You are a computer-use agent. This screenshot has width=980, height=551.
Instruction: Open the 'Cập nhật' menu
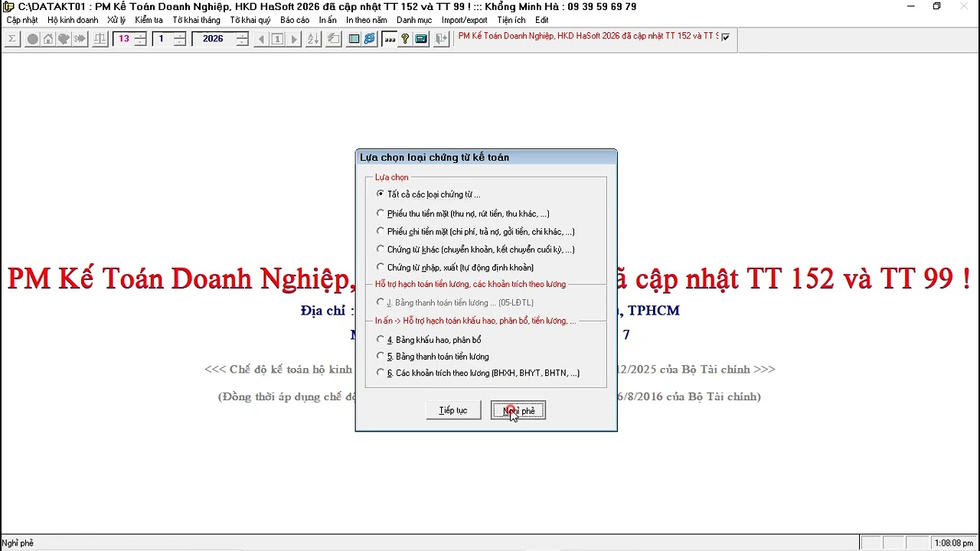[22, 21]
